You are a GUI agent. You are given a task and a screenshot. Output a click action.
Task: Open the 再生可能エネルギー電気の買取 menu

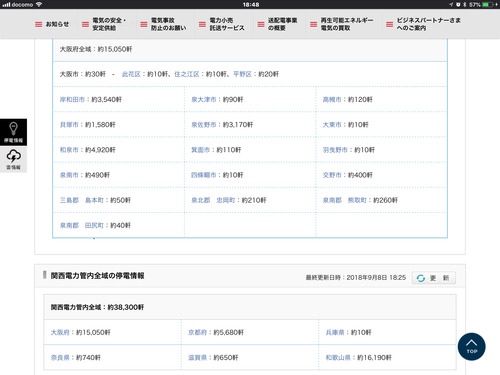(342, 24)
